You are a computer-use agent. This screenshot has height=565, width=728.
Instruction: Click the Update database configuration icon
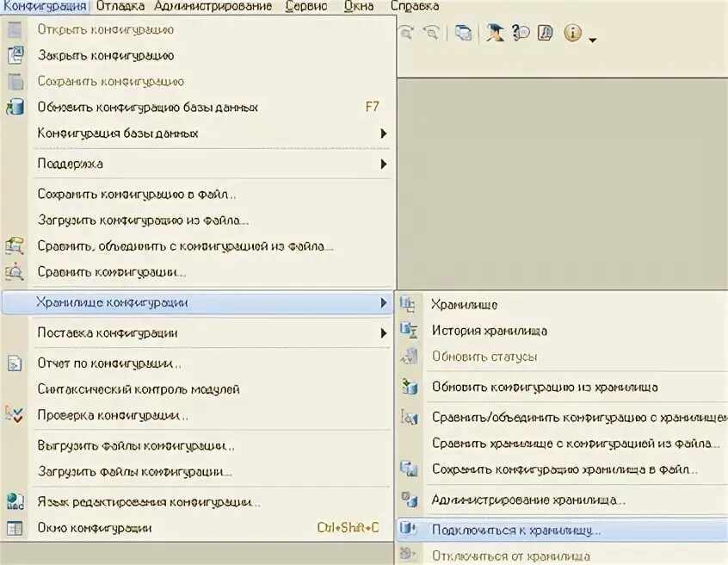pyautogui.click(x=15, y=107)
